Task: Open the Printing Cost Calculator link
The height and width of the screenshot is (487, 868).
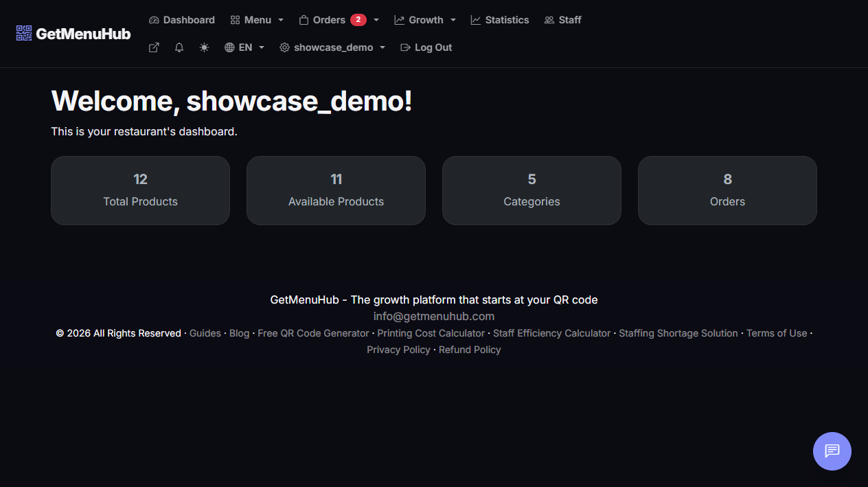Action: 431,333
